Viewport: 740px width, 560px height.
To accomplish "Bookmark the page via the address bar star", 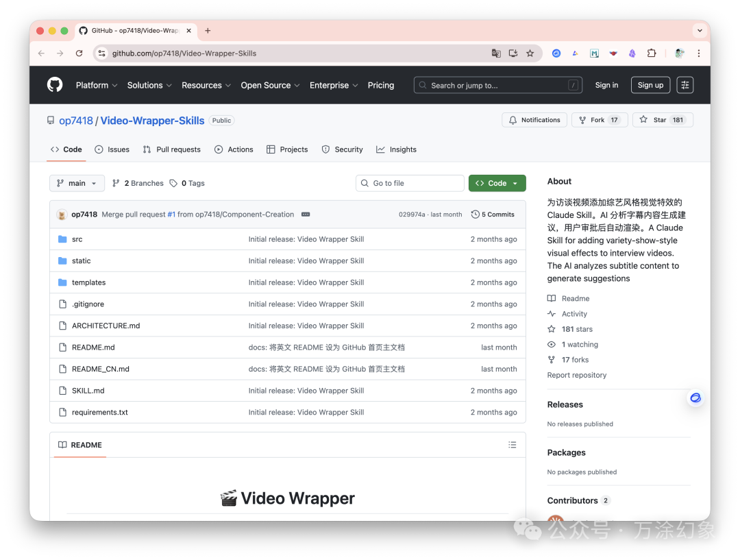I will (x=530, y=53).
